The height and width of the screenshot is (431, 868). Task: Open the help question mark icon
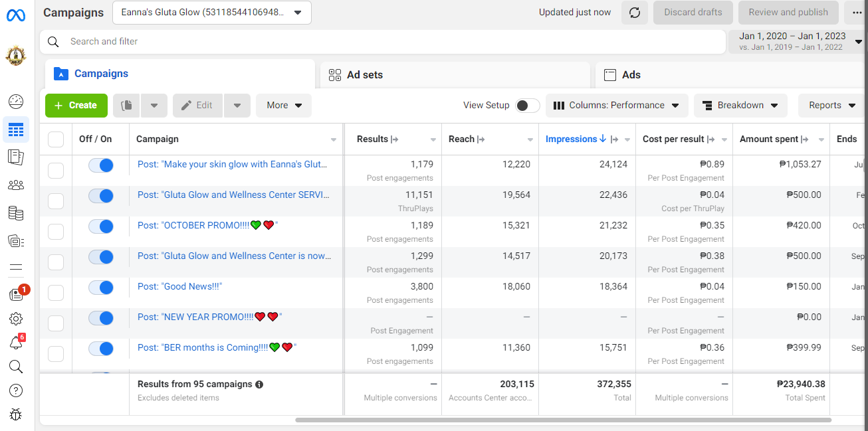pyautogui.click(x=16, y=390)
